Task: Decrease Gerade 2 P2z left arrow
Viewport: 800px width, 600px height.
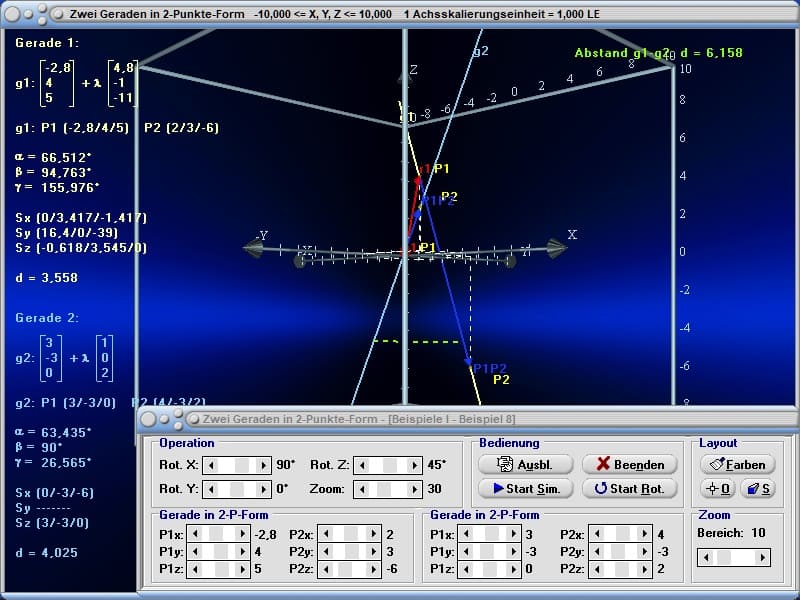Action: pos(597,569)
